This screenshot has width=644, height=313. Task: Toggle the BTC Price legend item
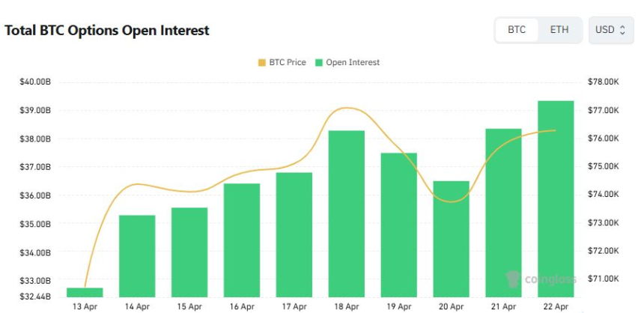click(x=282, y=62)
